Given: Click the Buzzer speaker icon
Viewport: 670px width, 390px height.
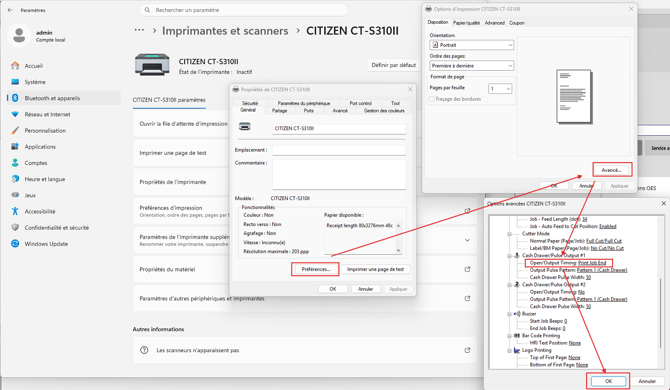Looking at the screenshot, I should (x=516, y=314).
